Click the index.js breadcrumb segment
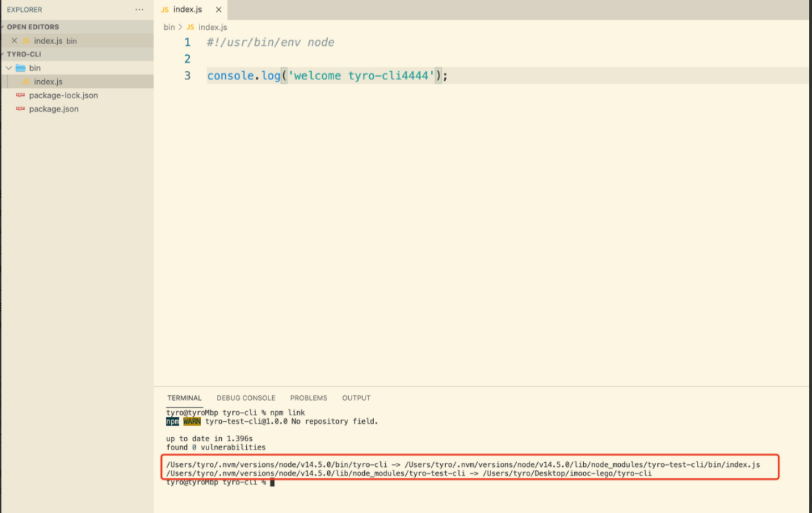812x513 pixels. coord(212,27)
